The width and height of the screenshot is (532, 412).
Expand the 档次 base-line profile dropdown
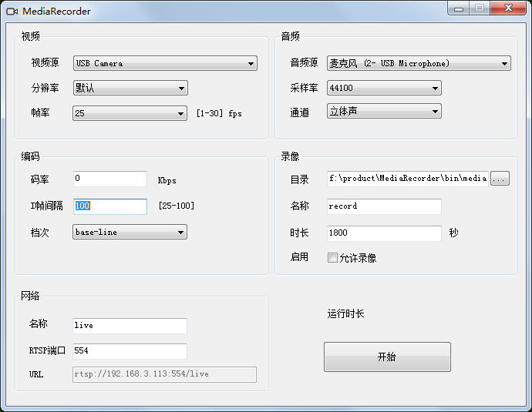tap(130, 232)
